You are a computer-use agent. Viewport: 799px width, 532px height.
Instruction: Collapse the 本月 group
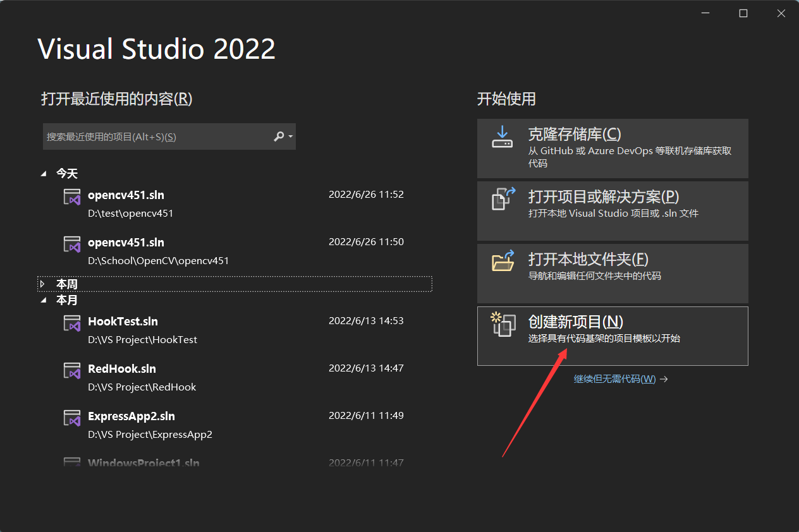44,300
